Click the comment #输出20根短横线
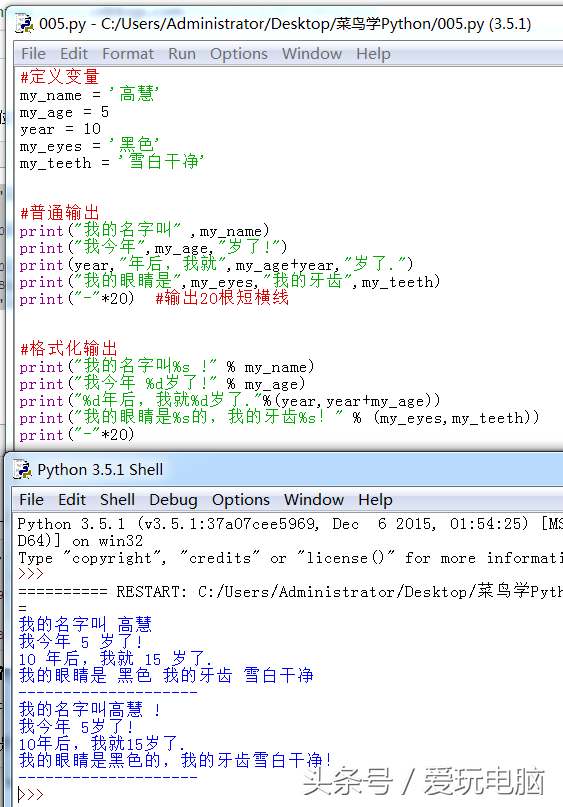Viewport: 563px width, 807px height. point(222,297)
